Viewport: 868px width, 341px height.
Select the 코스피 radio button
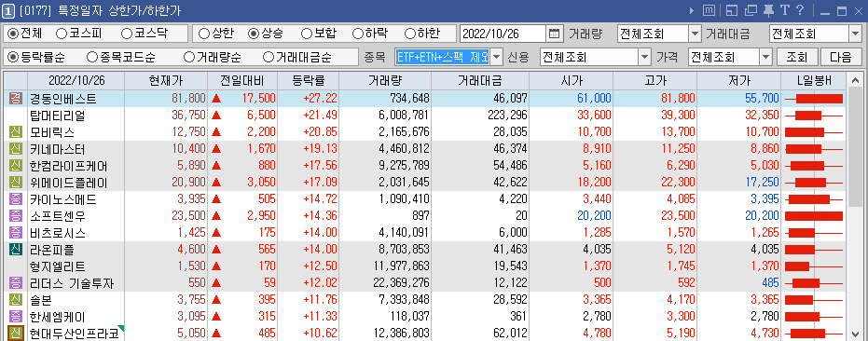pyautogui.click(x=62, y=34)
